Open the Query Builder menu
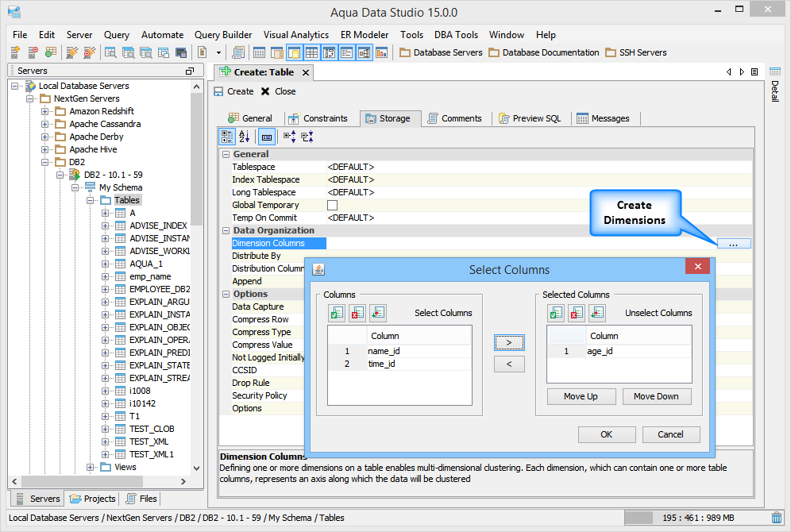 (x=223, y=35)
